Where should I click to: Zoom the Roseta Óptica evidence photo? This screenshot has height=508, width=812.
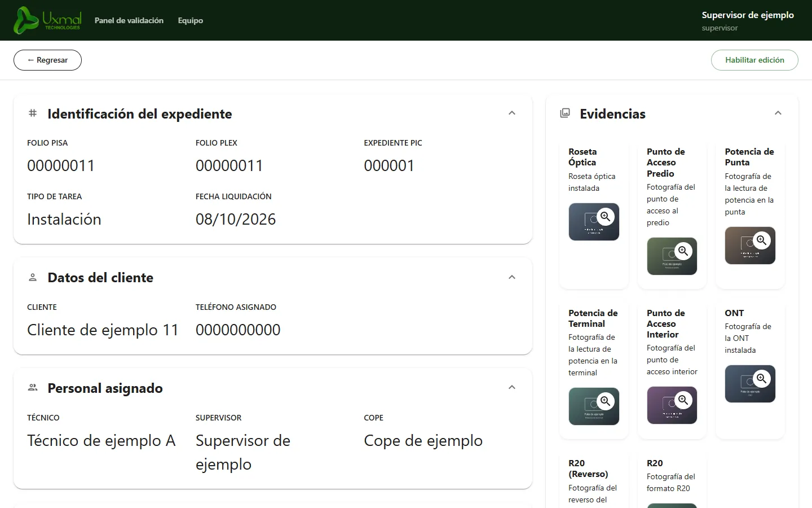coord(606,216)
